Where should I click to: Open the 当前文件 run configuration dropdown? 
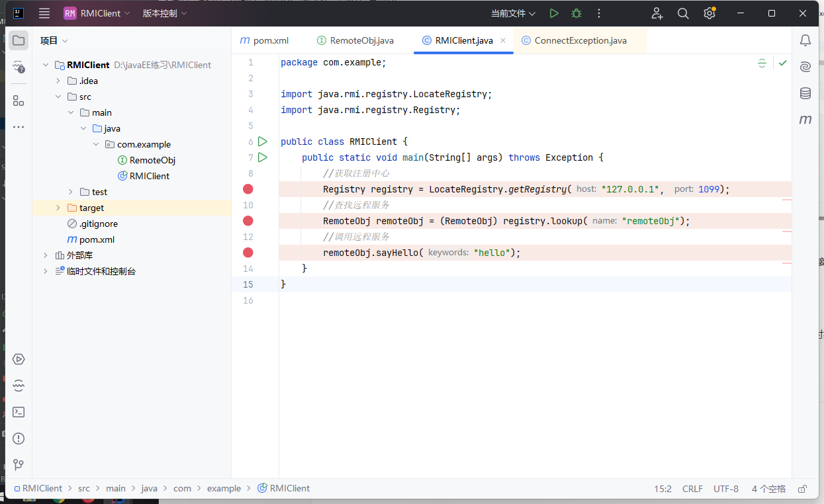pyautogui.click(x=514, y=13)
